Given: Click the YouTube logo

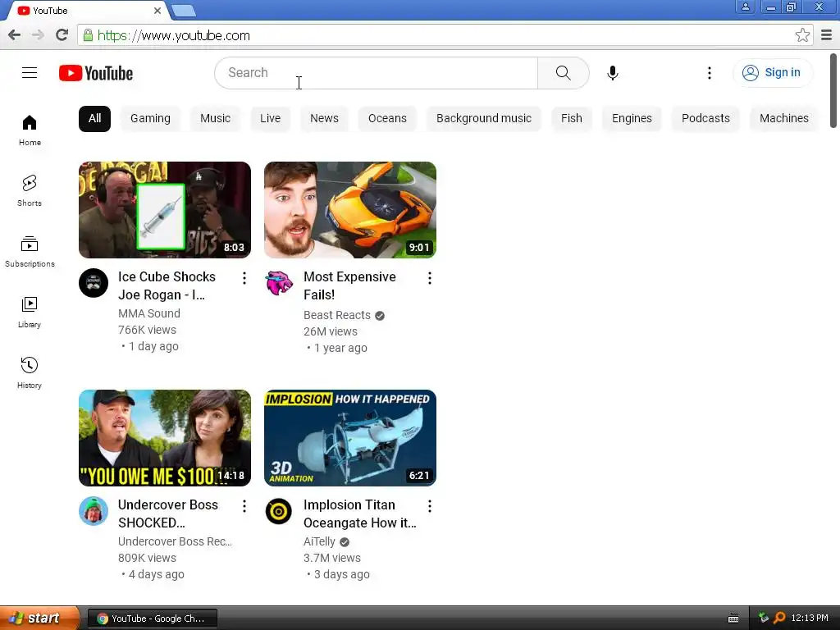Looking at the screenshot, I should coord(96,73).
